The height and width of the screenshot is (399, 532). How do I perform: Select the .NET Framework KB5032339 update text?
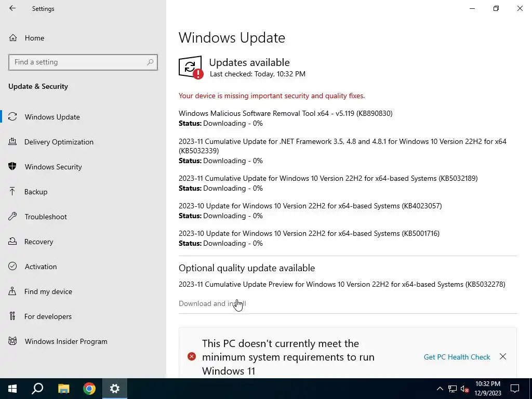tap(342, 146)
